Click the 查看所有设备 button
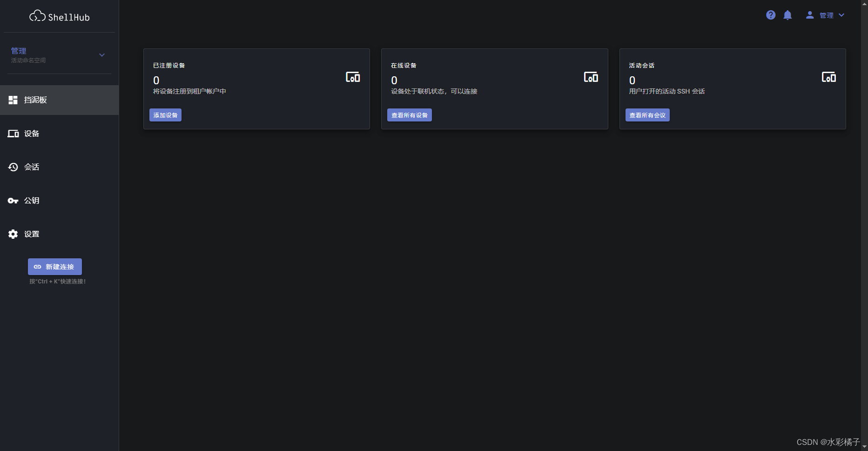This screenshot has height=451, width=868. pyautogui.click(x=409, y=114)
